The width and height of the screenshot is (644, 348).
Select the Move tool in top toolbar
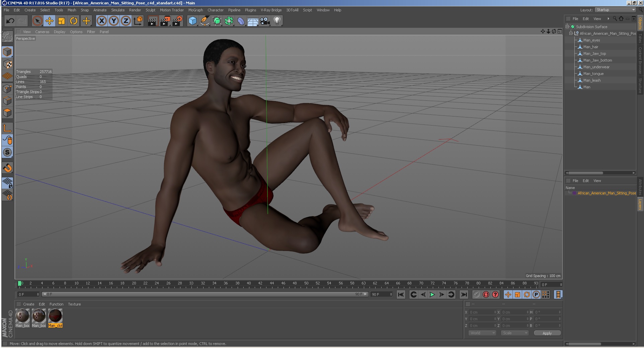50,21
